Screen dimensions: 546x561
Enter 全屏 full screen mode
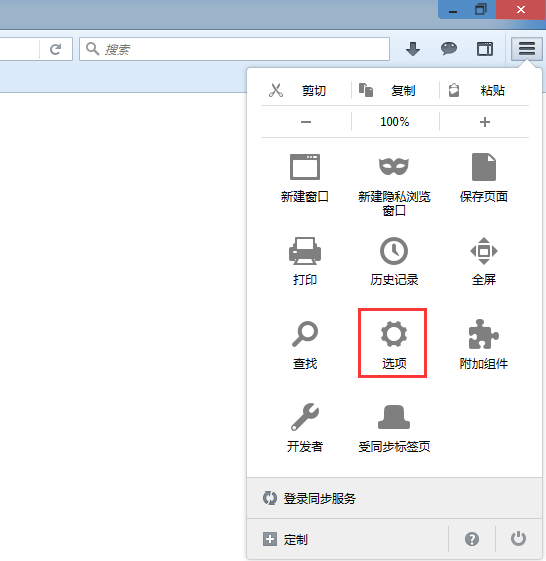pos(484,261)
